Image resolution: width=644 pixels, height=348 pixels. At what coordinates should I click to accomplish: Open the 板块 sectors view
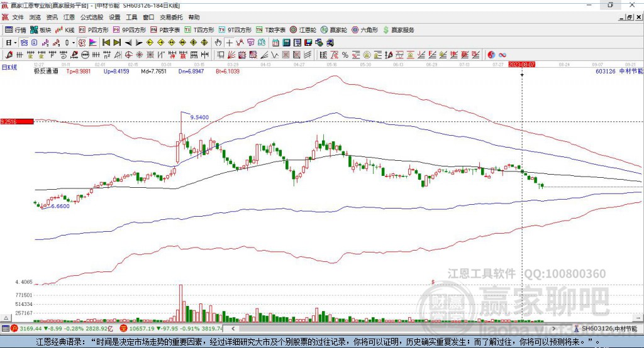(40, 30)
